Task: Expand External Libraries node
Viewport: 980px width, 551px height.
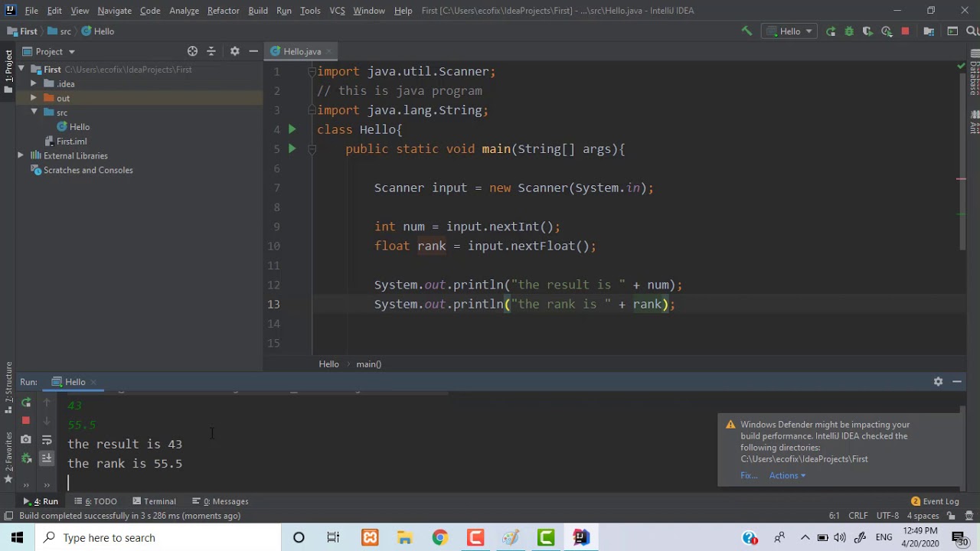Action: pyautogui.click(x=21, y=155)
